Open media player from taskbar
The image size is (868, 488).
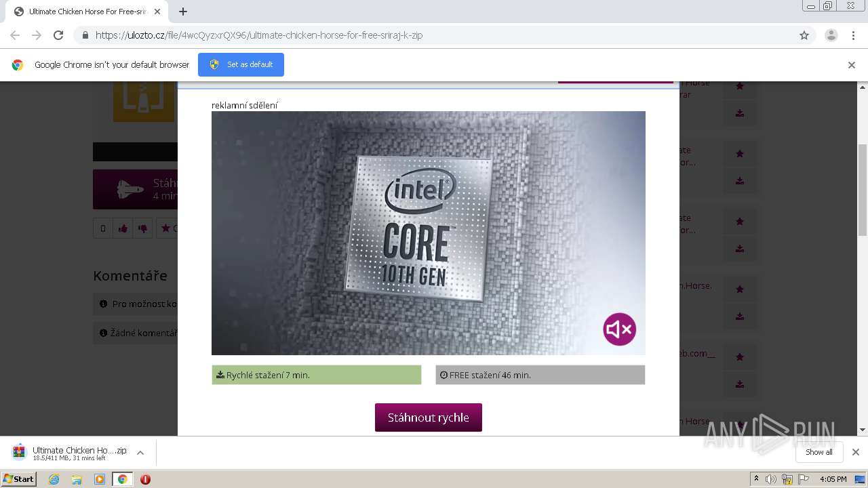click(100, 479)
